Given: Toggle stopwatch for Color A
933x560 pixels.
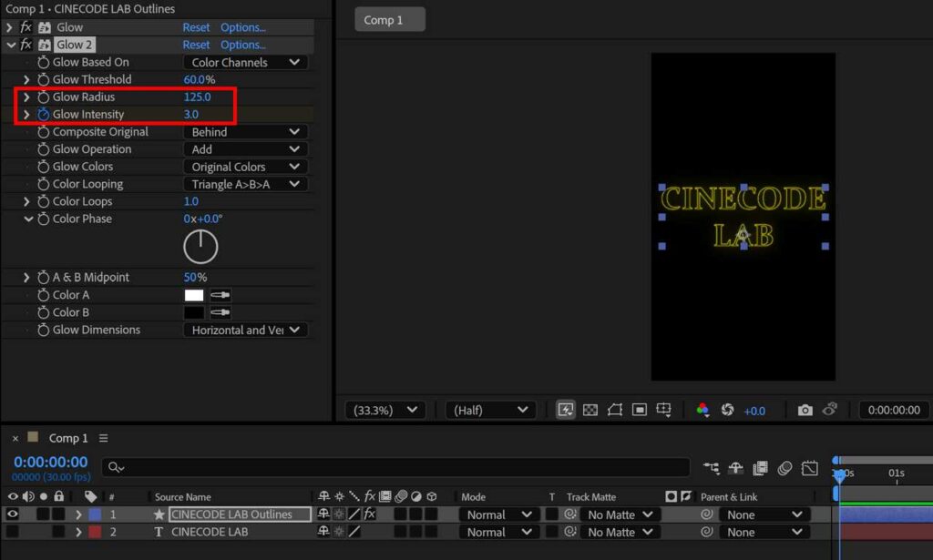Looking at the screenshot, I should pos(43,294).
